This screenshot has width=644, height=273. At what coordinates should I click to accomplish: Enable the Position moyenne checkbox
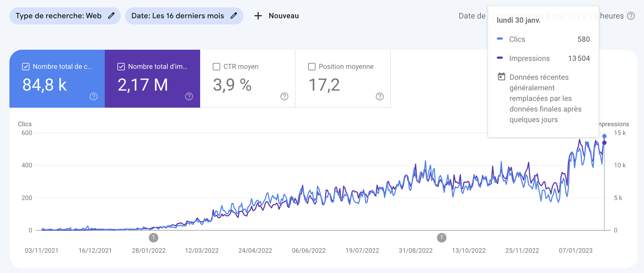312,67
